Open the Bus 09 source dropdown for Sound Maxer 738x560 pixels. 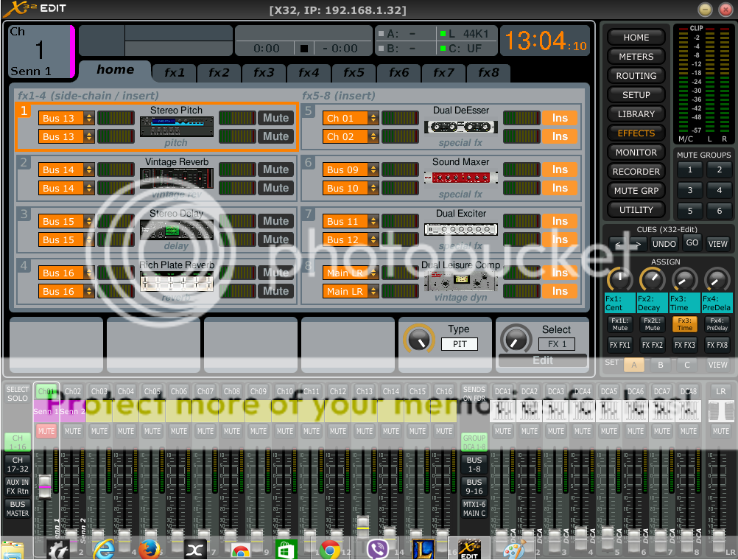pos(351,169)
